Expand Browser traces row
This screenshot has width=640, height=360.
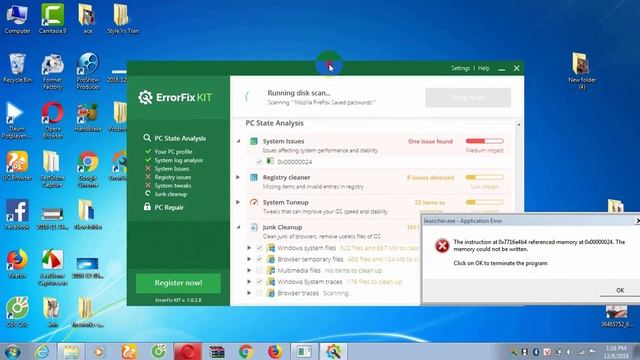coord(249,293)
